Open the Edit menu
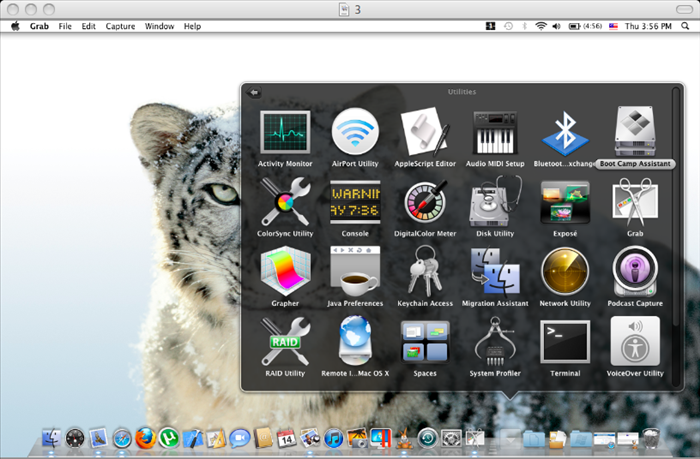Screen dimensions: 700x459 [x=88, y=26]
